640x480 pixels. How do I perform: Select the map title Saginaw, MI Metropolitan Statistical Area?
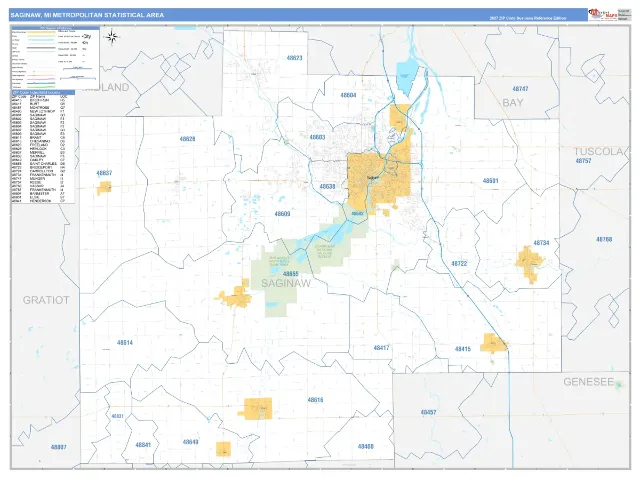tap(87, 15)
